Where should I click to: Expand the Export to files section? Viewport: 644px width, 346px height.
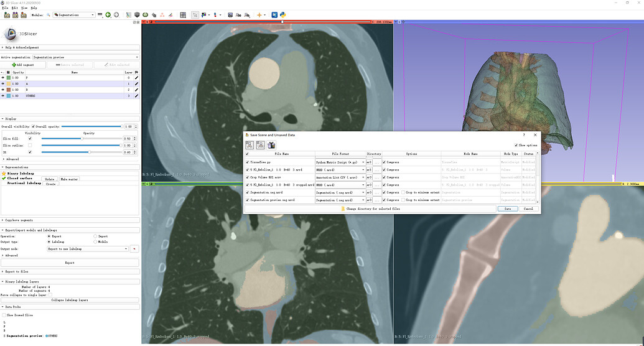pyautogui.click(x=70, y=271)
